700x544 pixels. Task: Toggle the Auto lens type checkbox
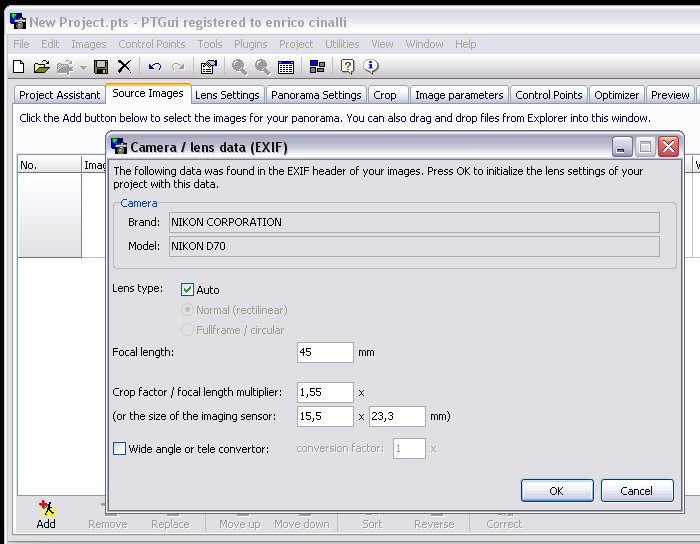(187, 290)
